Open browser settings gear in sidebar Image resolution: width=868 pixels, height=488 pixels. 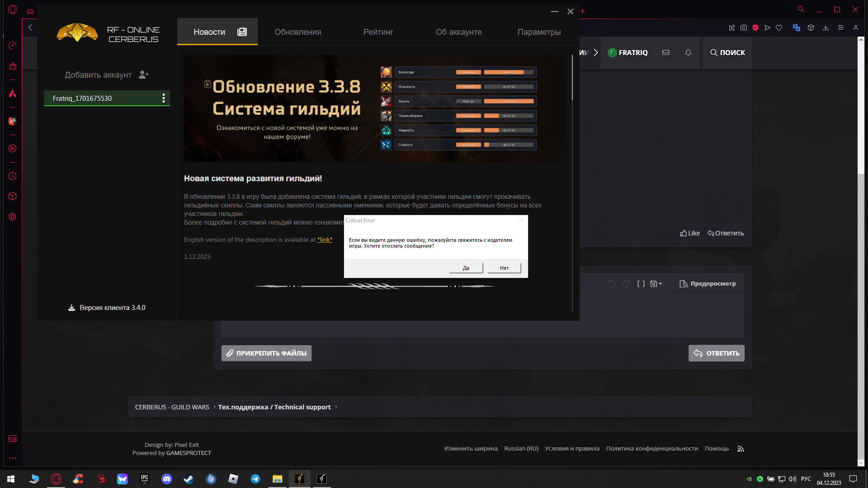point(13,217)
